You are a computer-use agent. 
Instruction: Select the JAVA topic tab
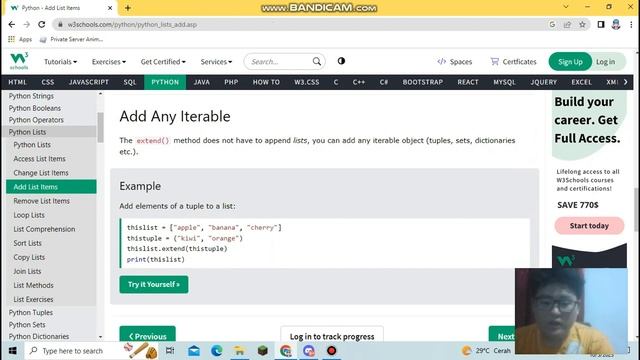[x=202, y=82]
